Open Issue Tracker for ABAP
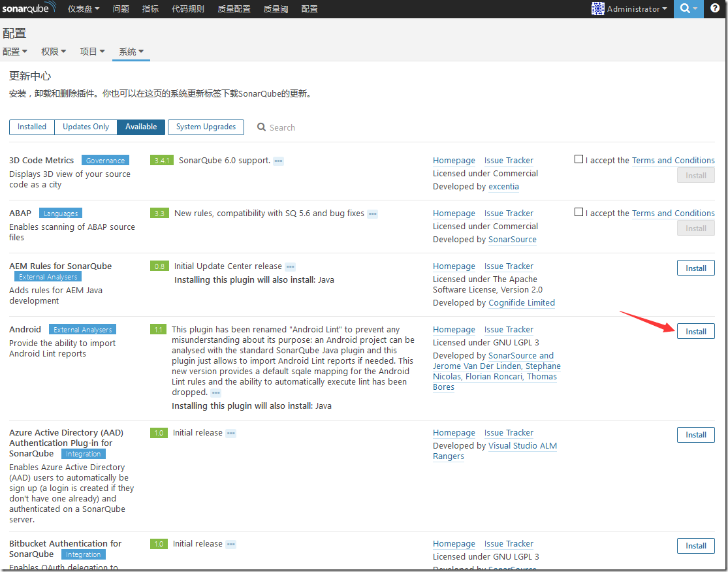 pyautogui.click(x=509, y=214)
